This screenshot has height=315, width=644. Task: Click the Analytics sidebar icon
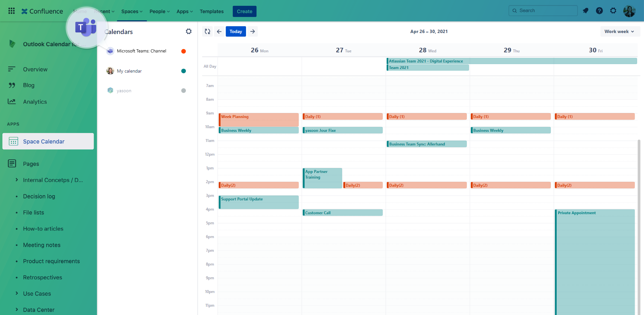pyautogui.click(x=12, y=101)
